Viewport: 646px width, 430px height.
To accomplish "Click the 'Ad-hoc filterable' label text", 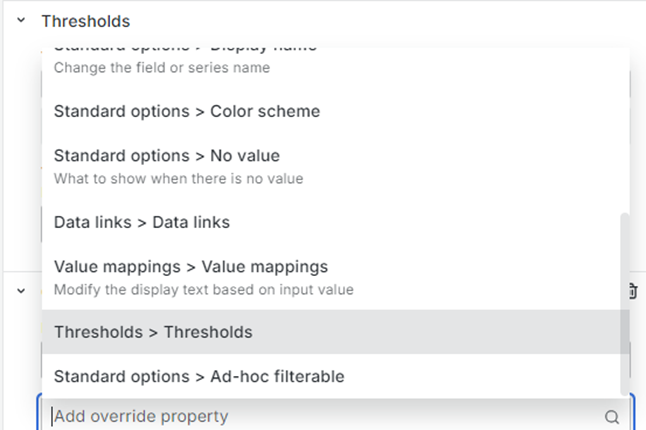I will click(277, 376).
